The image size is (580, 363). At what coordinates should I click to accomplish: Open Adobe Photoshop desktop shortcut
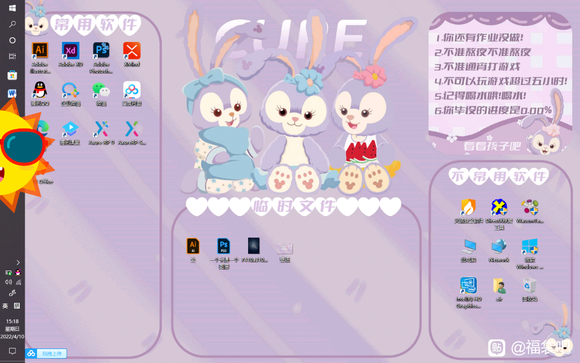click(x=101, y=51)
